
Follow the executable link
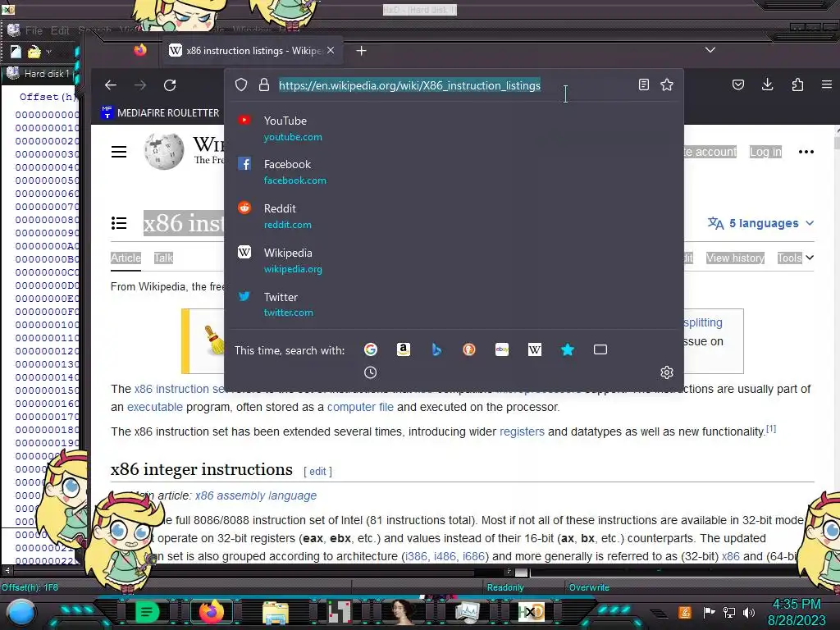(x=155, y=407)
